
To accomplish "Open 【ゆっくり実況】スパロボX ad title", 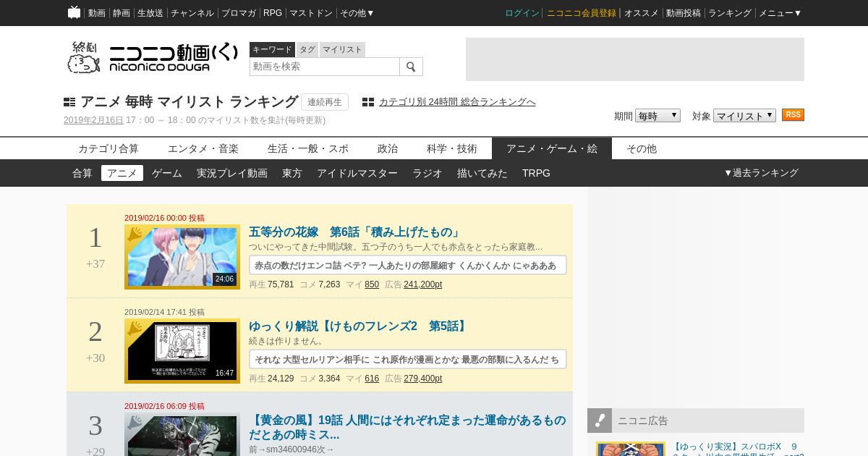I will click(738, 449).
